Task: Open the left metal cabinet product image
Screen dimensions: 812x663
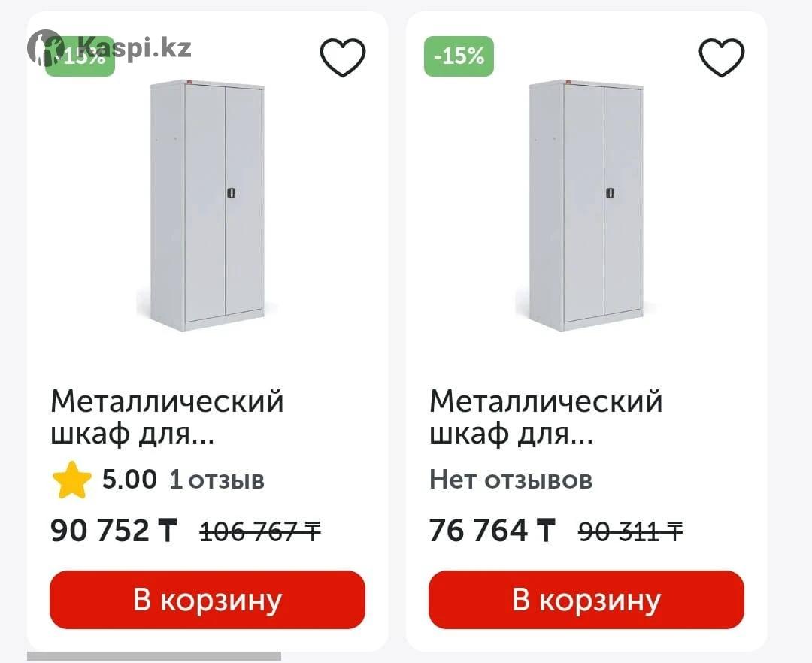Action: click(207, 204)
